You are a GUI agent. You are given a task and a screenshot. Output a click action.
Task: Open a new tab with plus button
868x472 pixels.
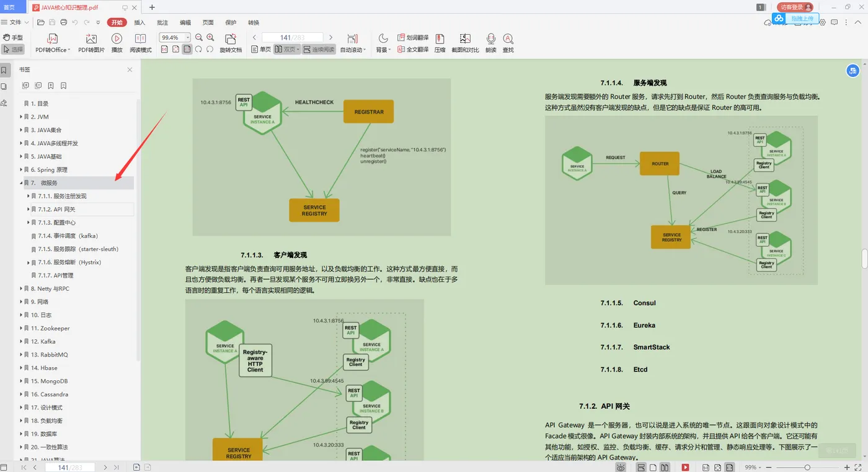[x=152, y=7]
